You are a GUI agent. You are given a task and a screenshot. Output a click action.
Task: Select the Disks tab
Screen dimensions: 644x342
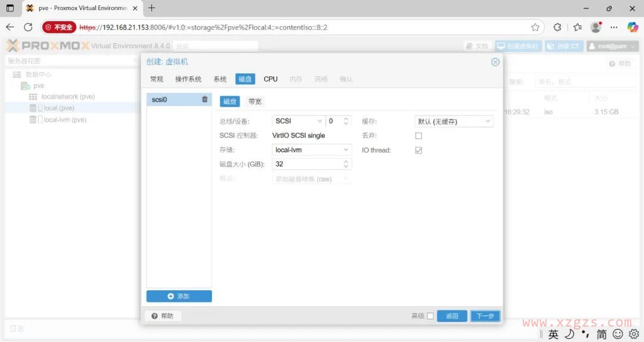point(245,79)
